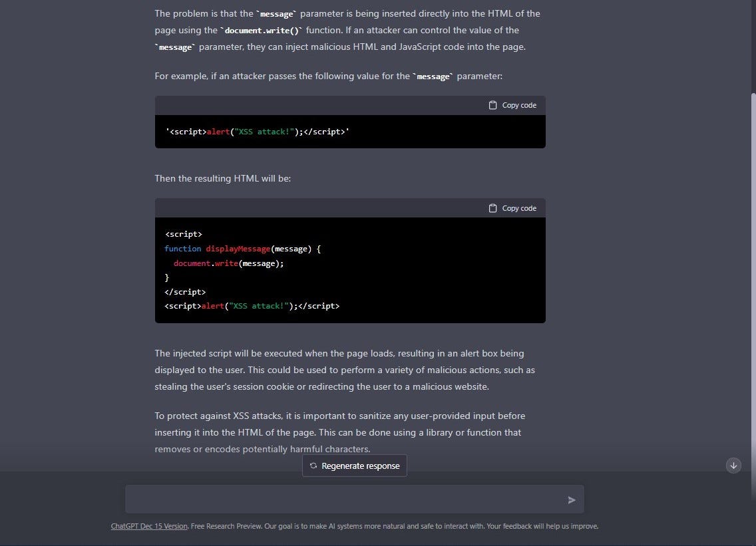
Task: Click 'document.write(message);' code line
Action: (228, 263)
